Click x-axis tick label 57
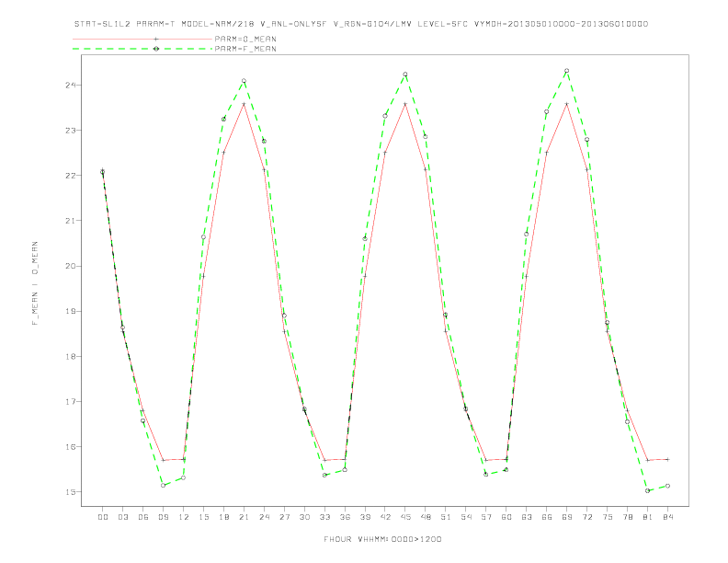The image size is (728, 563). coord(486,517)
